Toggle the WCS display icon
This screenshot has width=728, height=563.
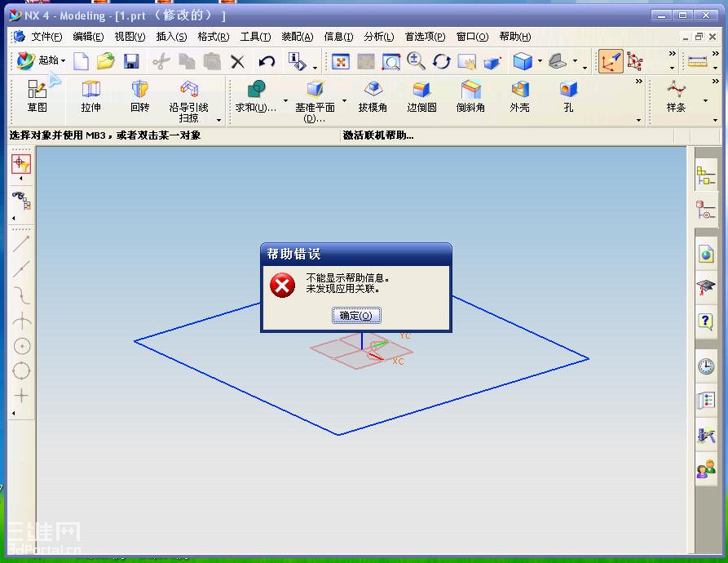610,61
